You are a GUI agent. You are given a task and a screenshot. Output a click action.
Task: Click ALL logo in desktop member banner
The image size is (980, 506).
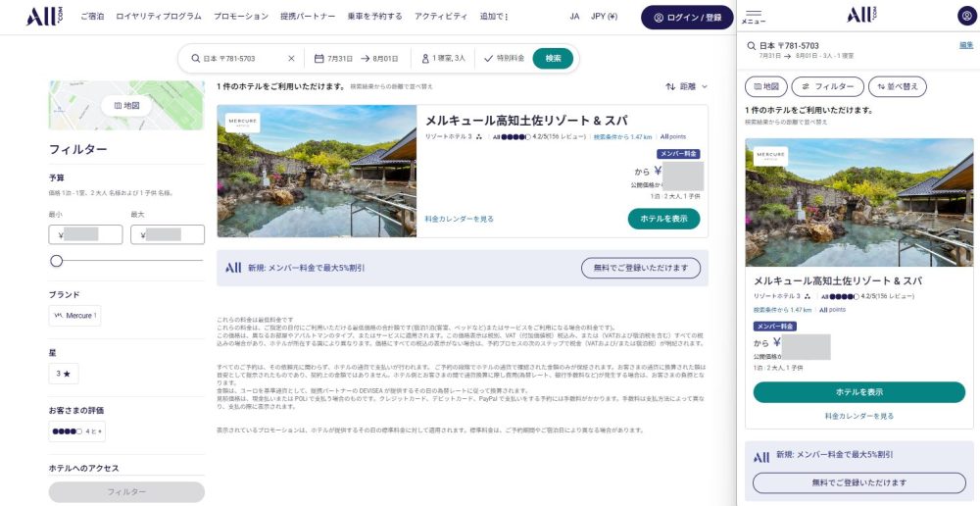(x=233, y=268)
